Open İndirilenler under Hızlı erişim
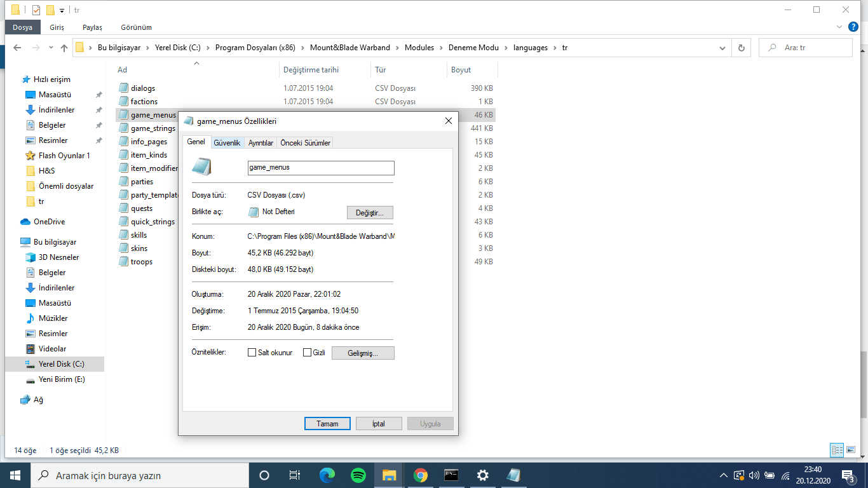The height and width of the screenshot is (488, 868). 57,110
